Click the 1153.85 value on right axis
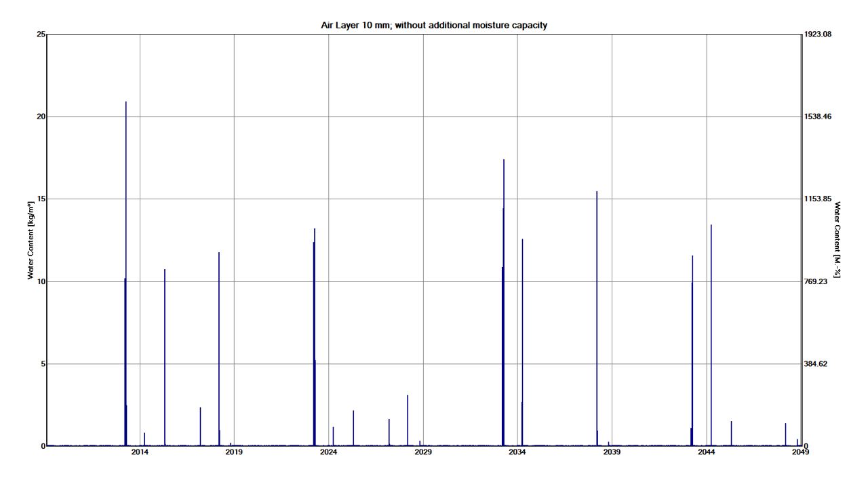This screenshot has height=480, width=868. 817,199
